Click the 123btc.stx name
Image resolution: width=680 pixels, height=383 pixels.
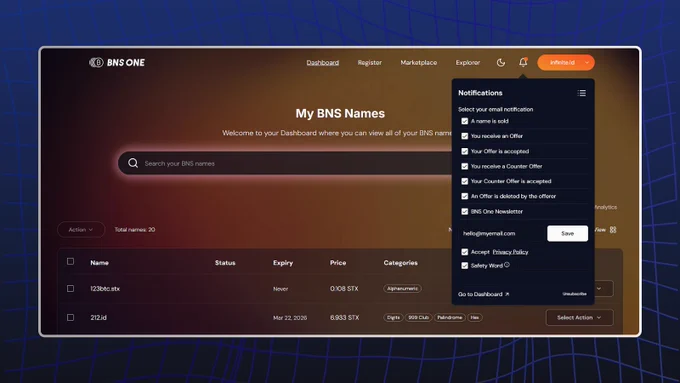coord(105,288)
